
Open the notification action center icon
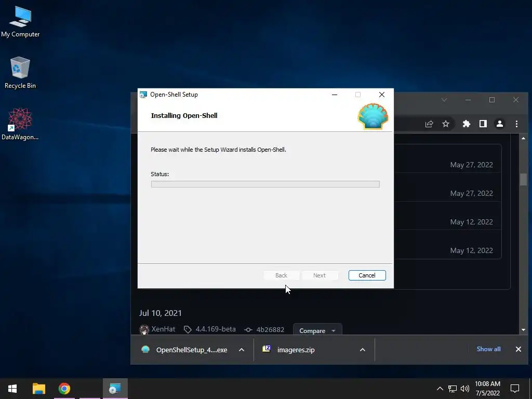point(515,389)
